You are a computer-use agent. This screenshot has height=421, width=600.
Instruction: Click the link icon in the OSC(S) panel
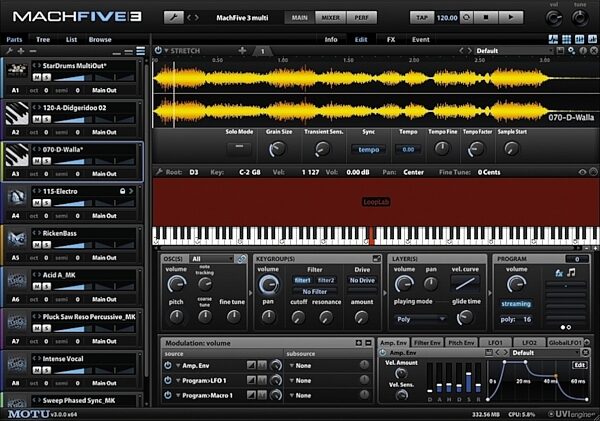[x=241, y=259]
